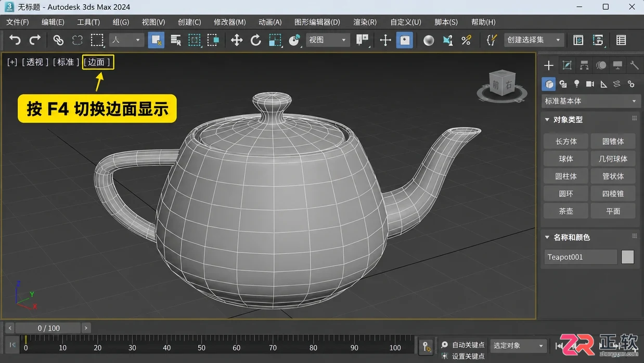This screenshot has height=363, width=644.
Task: Open the 图形编辑器(D) menu
Action: tap(317, 22)
